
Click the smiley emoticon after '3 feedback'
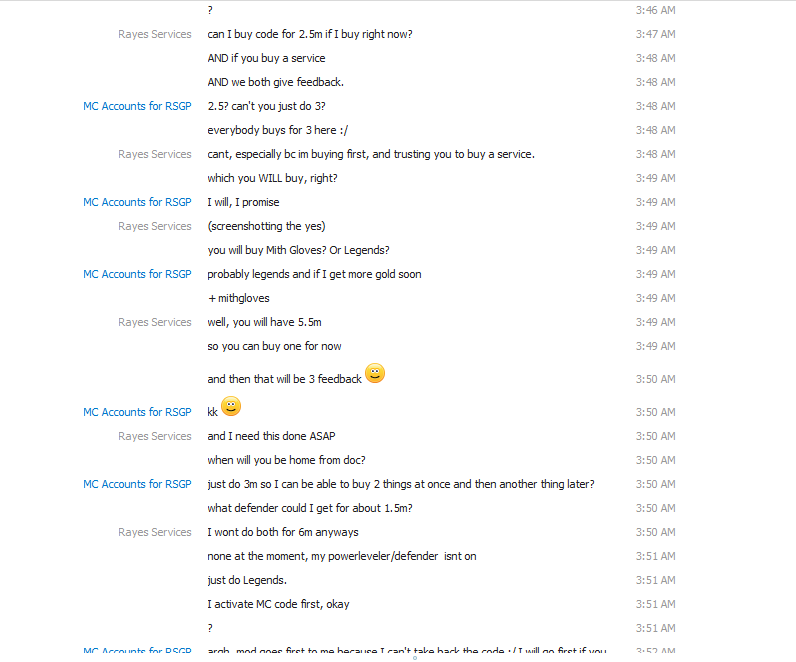[375, 373]
